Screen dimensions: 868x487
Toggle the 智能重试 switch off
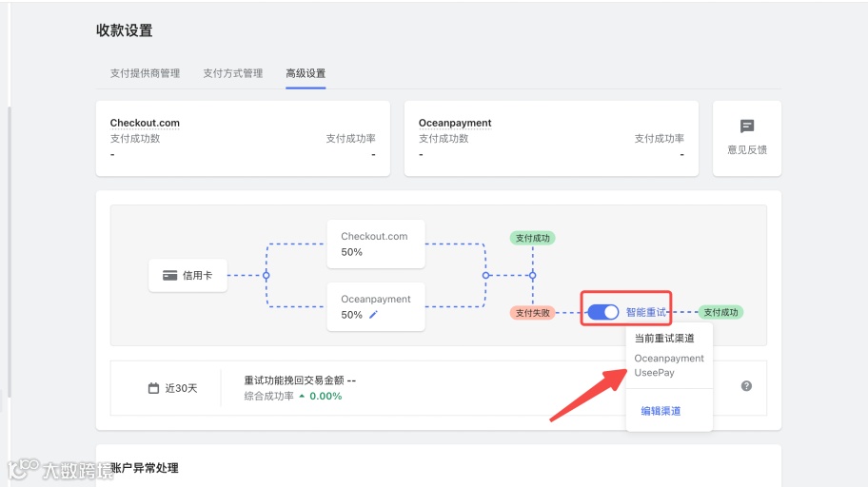(602, 312)
